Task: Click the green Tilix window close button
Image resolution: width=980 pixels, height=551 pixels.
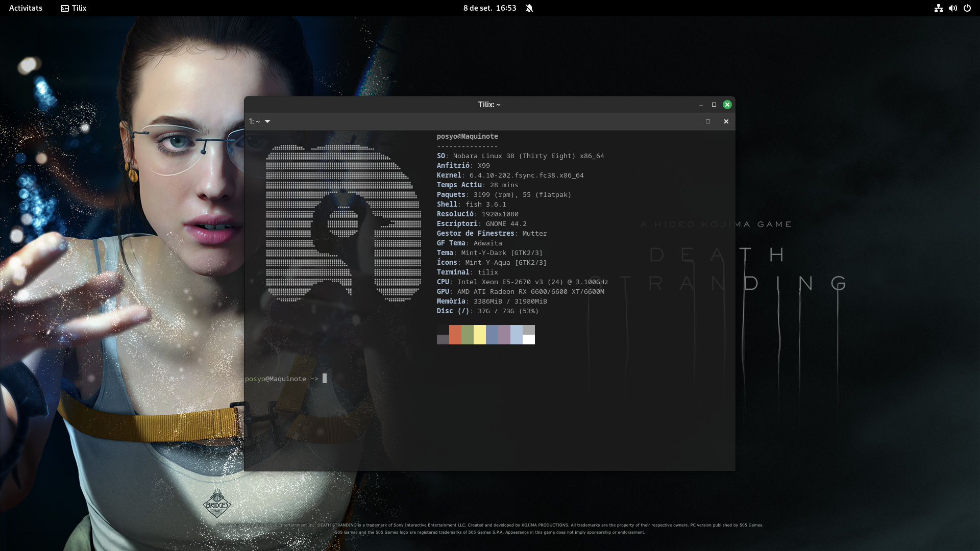Action: click(x=727, y=105)
